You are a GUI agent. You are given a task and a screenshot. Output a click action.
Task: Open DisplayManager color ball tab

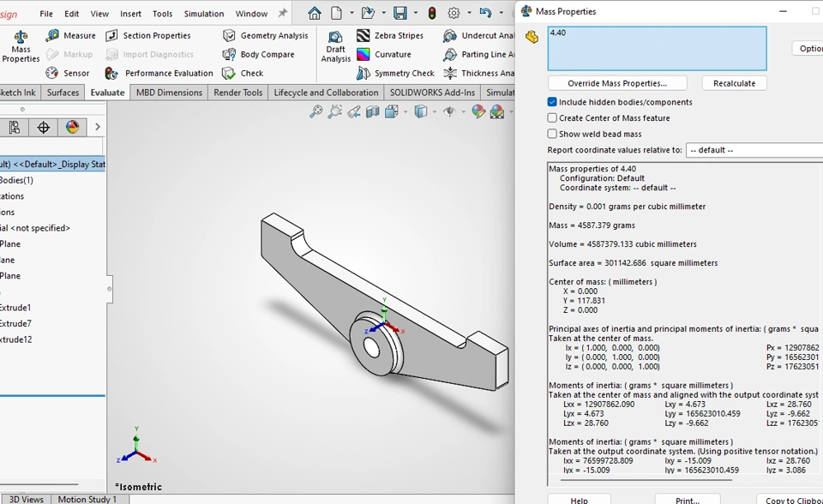tap(72, 127)
